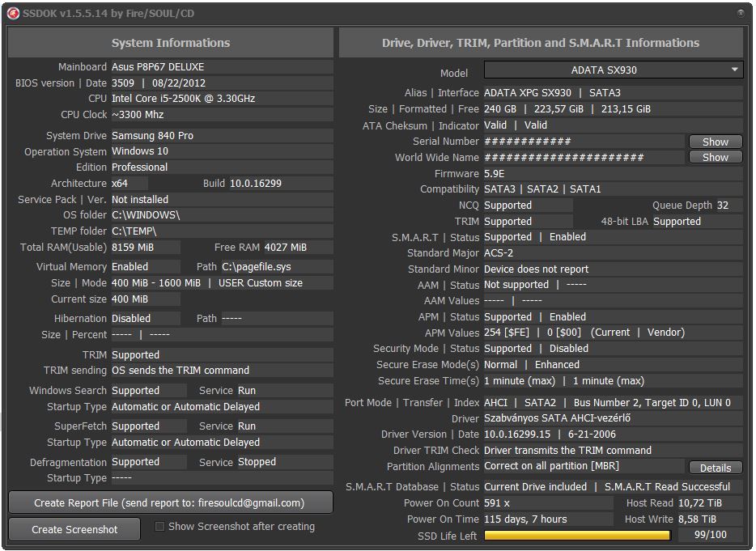Click Power On Count value 591 x
This screenshot has height=551, width=756.
(x=497, y=502)
